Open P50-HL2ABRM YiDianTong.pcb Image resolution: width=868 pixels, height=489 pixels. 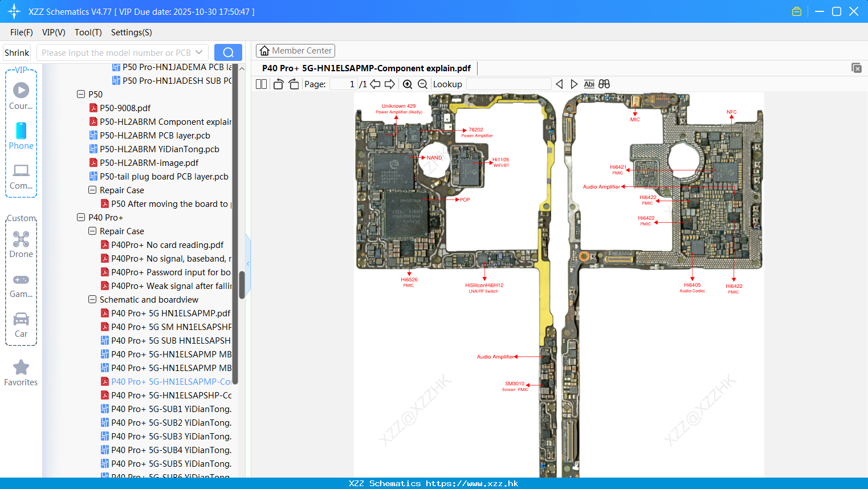tap(154, 149)
